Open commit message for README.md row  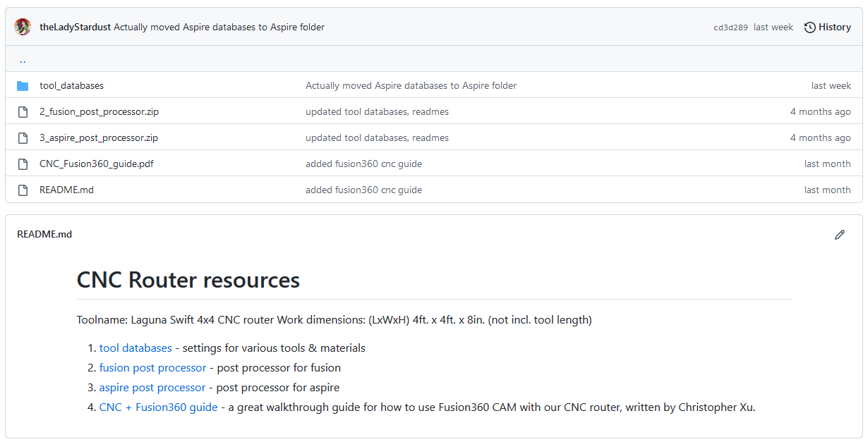pos(363,190)
